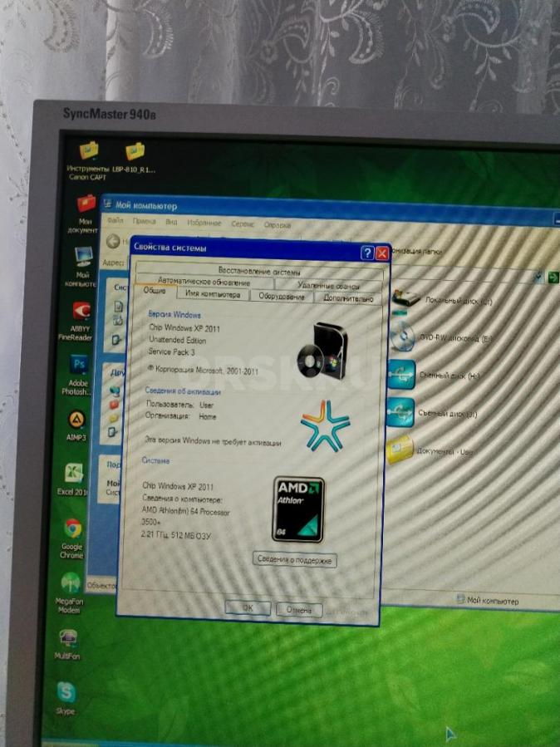Select the Excel 2010 desktop shortcut
Image resolution: width=560 pixels, height=747 pixels.
[73, 473]
